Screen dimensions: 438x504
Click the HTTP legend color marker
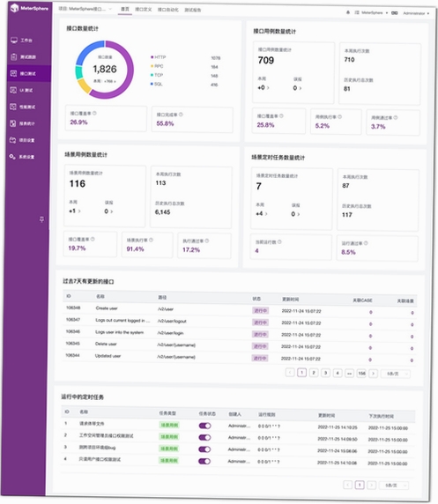tap(152, 57)
